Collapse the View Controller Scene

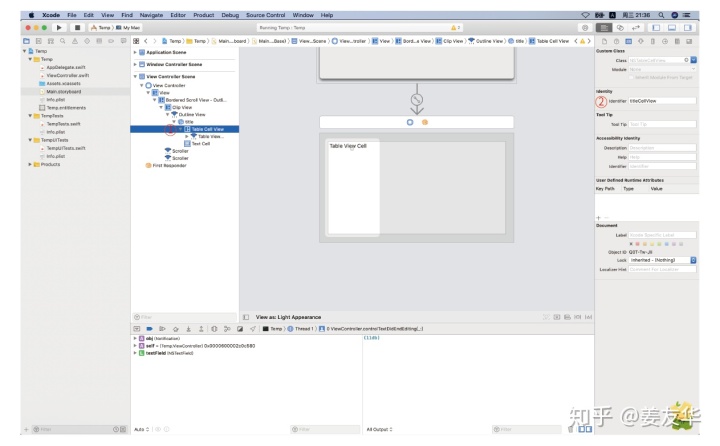pos(135,77)
